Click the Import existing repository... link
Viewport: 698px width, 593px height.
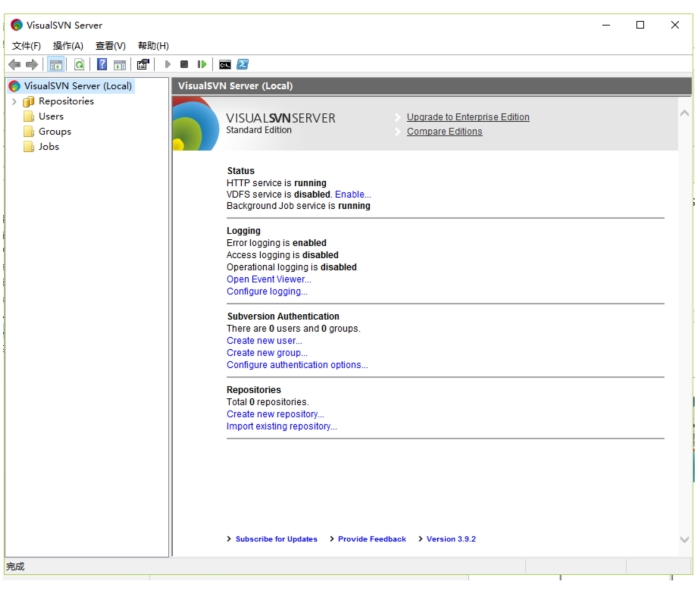281,426
